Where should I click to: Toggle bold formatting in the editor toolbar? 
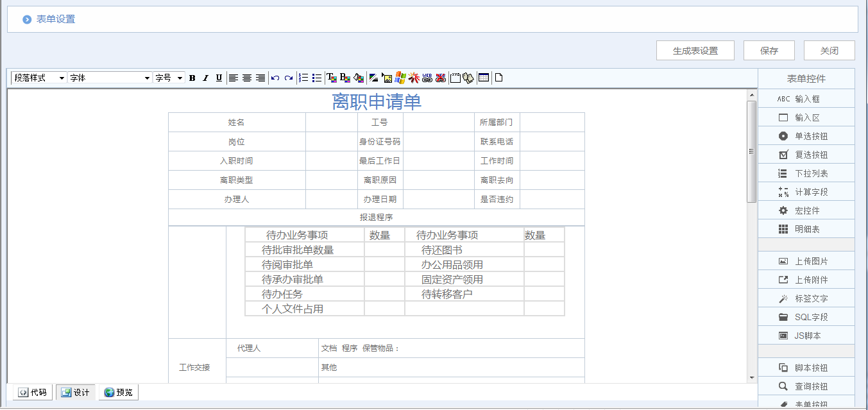pos(192,78)
